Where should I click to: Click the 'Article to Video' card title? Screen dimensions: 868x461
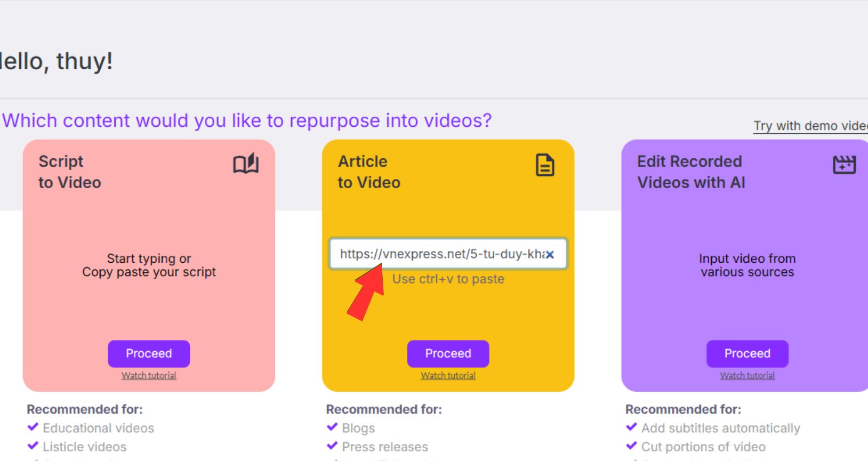pos(369,172)
